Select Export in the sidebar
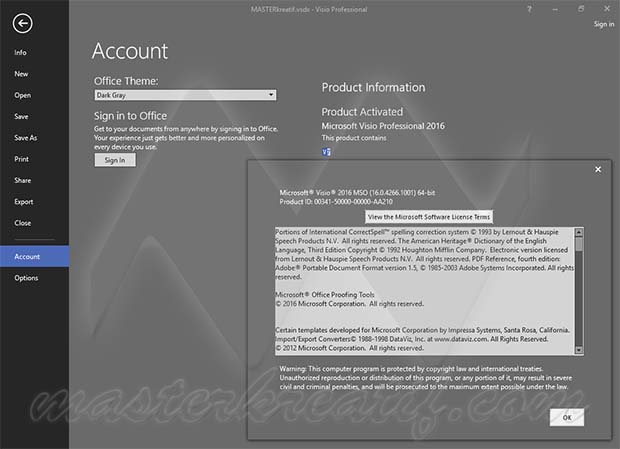 click(x=24, y=202)
